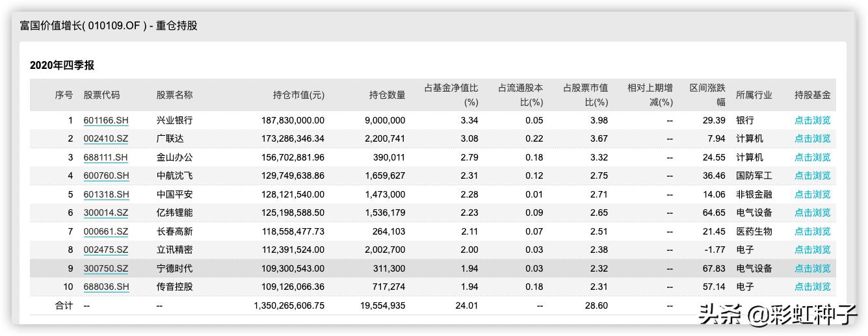Click 点击浏览 in the 兴业银行 row

(x=812, y=120)
